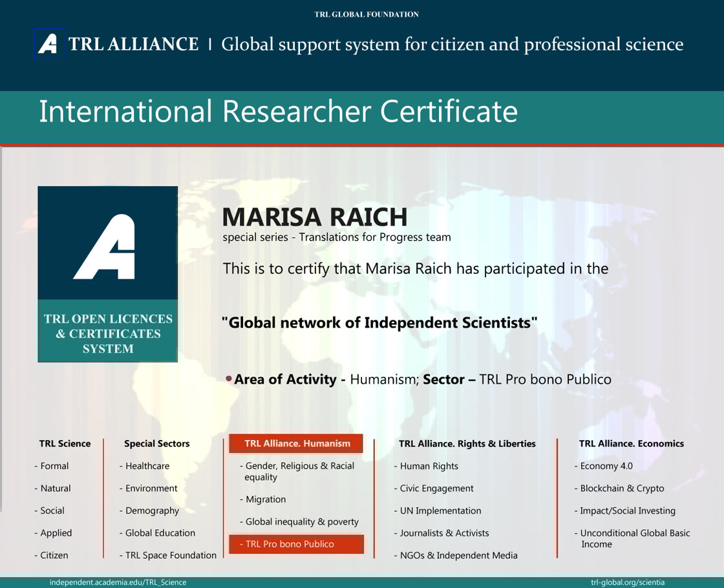Select highlighted TRL Pro bono Publico item
Image resolution: width=724 pixels, height=588 pixels.
[x=297, y=544]
